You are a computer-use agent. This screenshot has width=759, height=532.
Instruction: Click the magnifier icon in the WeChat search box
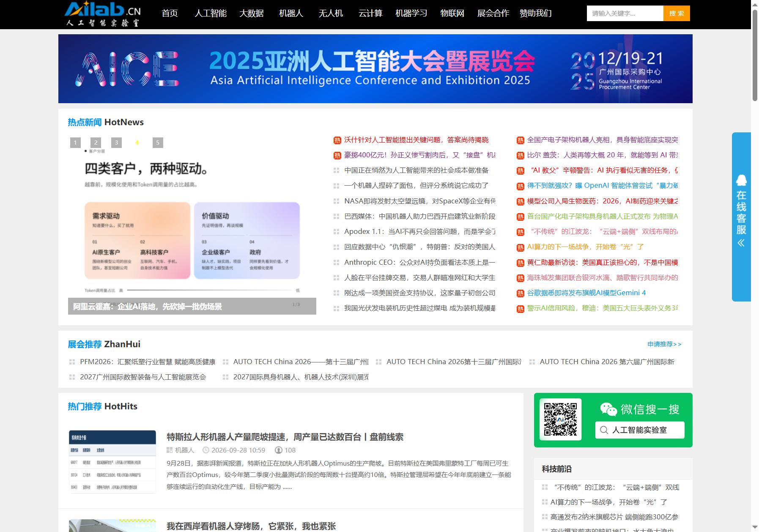tap(604, 430)
